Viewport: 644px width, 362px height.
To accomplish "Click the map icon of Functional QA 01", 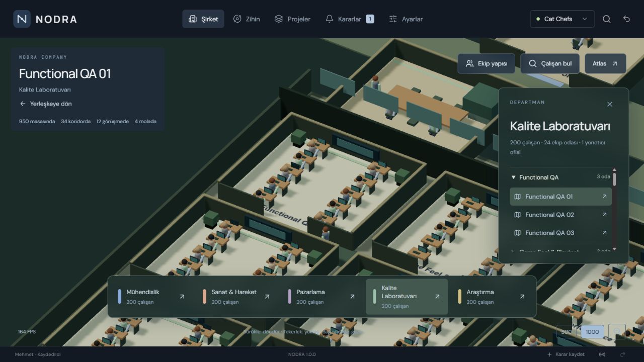I will click(518, 197).
